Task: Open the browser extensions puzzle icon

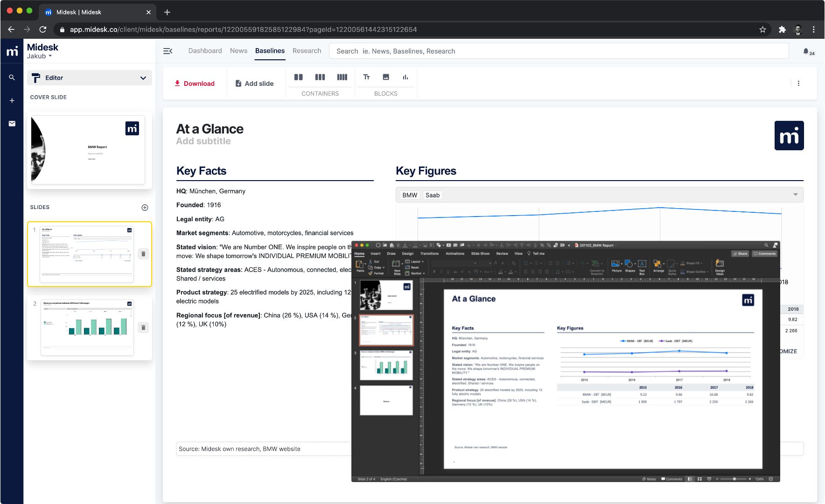Action: 783,29
